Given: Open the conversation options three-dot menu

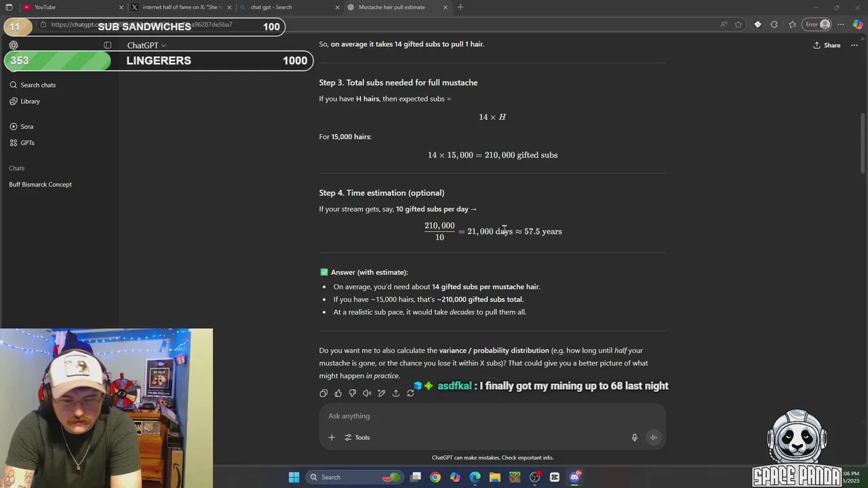Looking at the screenshot, I should (854, 45).
